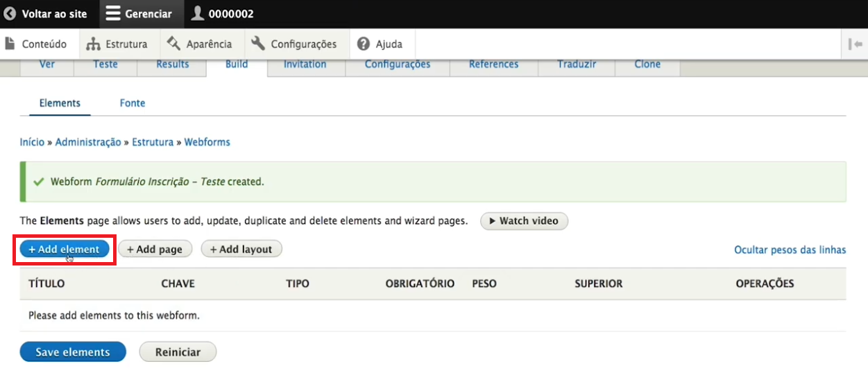Toggle Ocultar pesos das linhas
Viewport: 868px width, 391px height.
(x=790, y=250)
